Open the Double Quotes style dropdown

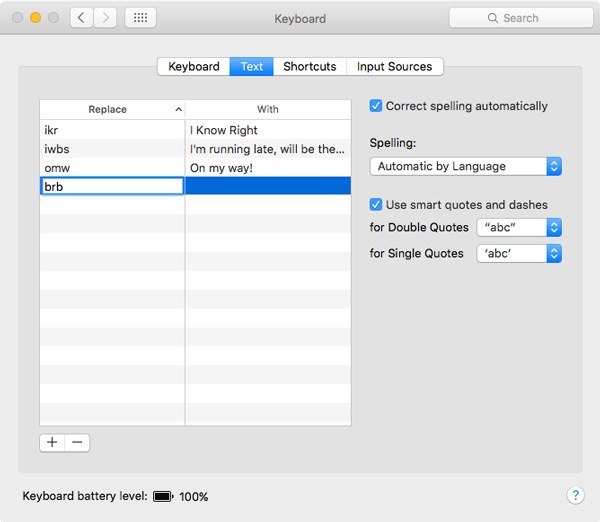(519, 227)
